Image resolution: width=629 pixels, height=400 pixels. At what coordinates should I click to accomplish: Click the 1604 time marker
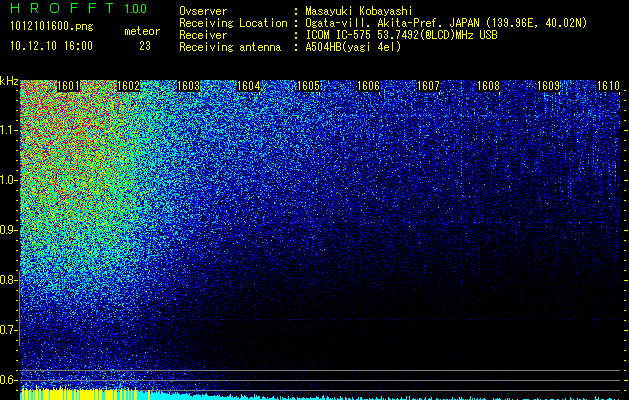click(x=249, y=86)
